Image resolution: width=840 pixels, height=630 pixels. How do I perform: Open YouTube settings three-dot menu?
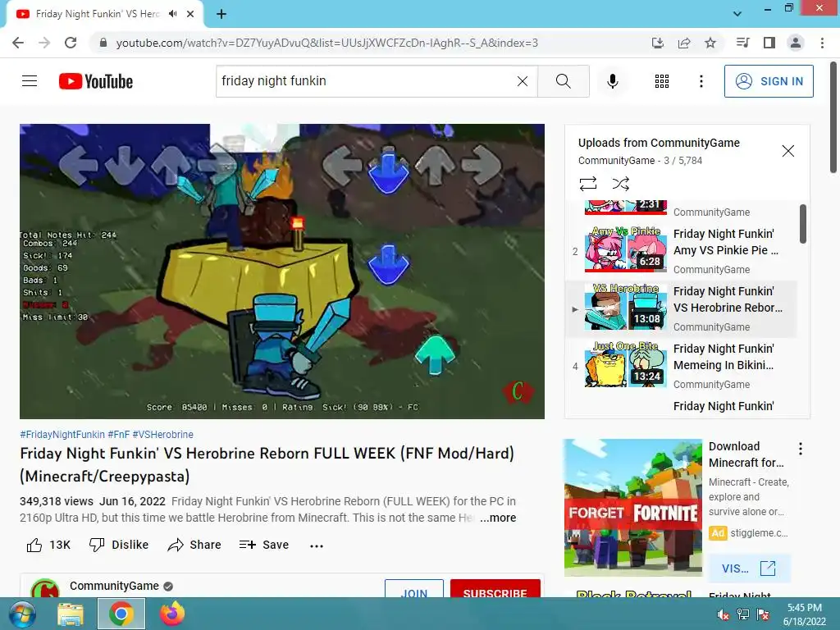pos(701,81)
